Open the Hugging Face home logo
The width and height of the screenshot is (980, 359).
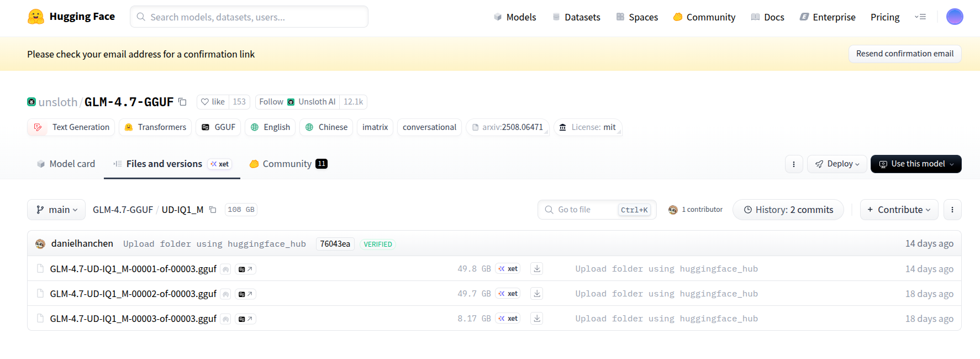(71, 17)
